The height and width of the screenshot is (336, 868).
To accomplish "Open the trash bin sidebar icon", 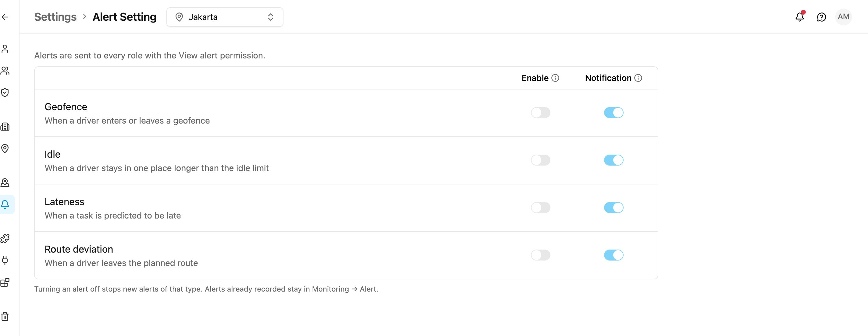I will tap(5, 317).
